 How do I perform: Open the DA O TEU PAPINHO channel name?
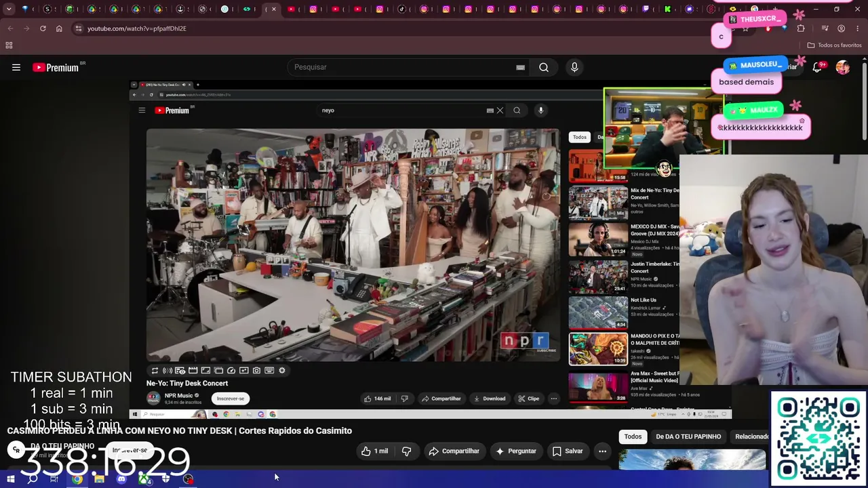tap(62, 446)
